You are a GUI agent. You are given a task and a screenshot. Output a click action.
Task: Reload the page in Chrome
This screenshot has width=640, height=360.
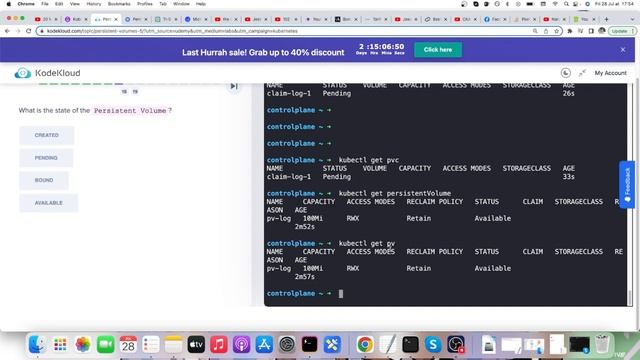click(x=29, y=31)
